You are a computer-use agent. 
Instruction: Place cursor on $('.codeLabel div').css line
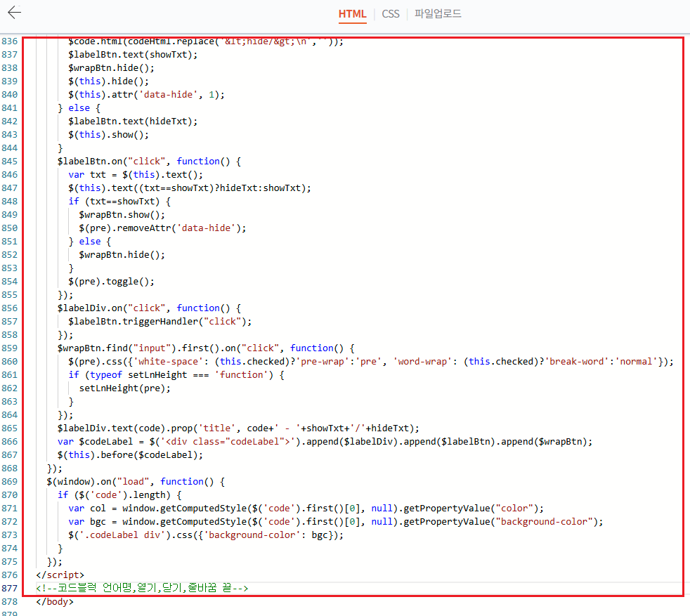coord(206,535)
